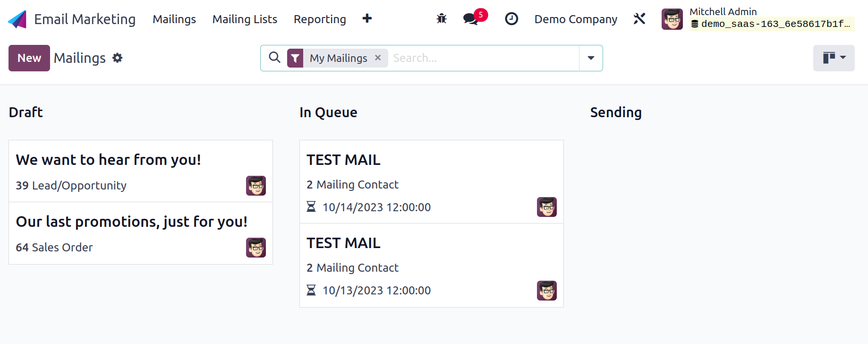Click the filter funnel icon in search
Image resolution: width=868 pixels, height=344 pixels.
[x=295, y=58]
